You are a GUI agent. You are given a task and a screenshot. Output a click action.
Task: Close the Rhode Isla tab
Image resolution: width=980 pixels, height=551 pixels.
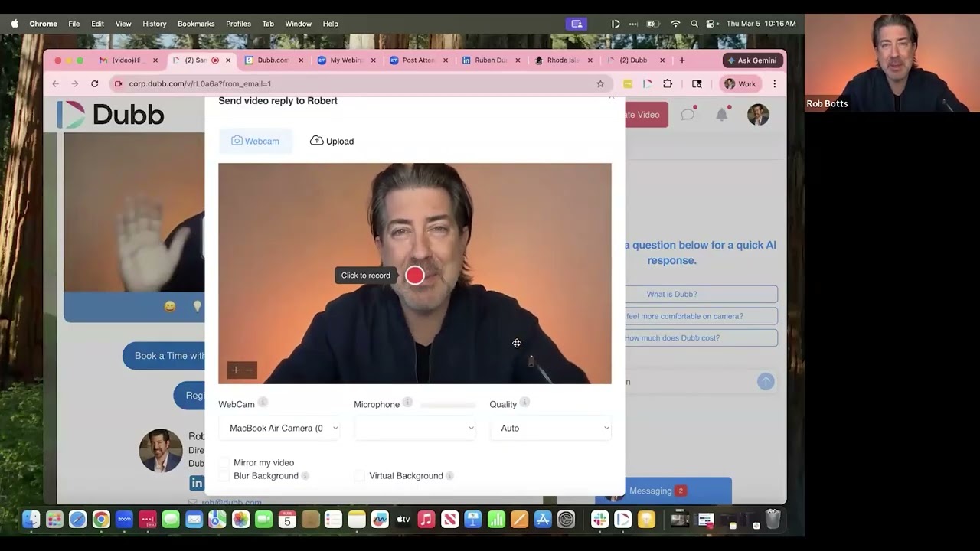click(590, 60)
